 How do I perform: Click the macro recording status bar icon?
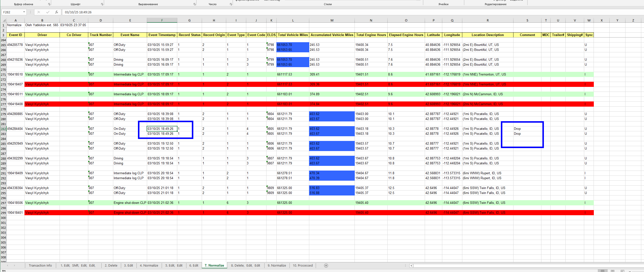coord(3,271)
